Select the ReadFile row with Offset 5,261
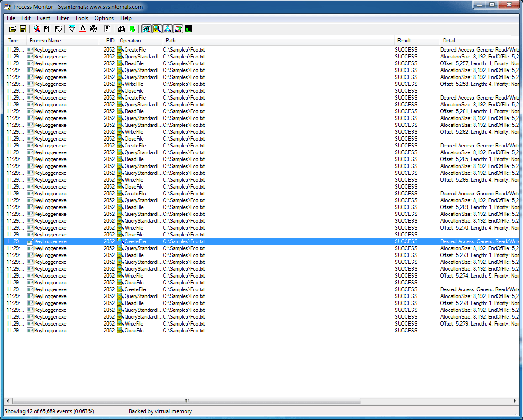523x420 pixels. pyautogui.click(x=261, y=111)
